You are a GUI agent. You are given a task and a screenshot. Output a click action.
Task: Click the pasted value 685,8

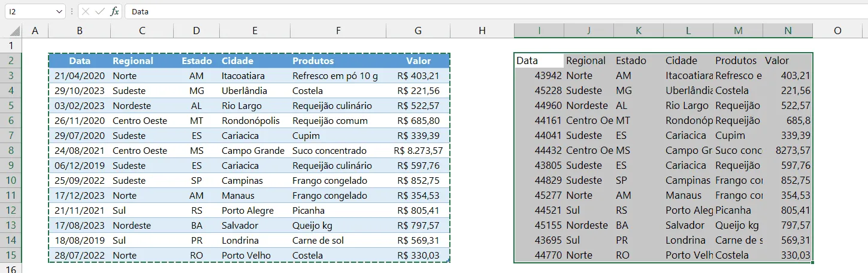[788, 120]
